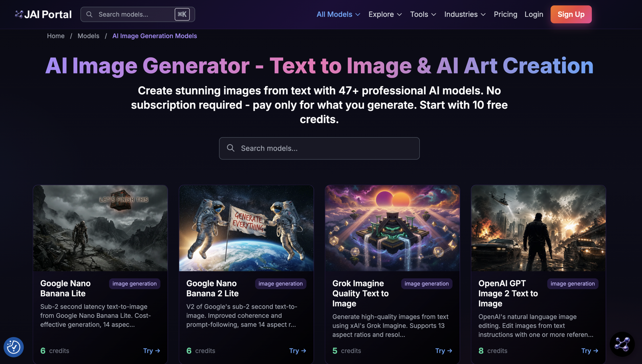
Task: Open the Industries dropdown
Action: (x=465, y=14)
